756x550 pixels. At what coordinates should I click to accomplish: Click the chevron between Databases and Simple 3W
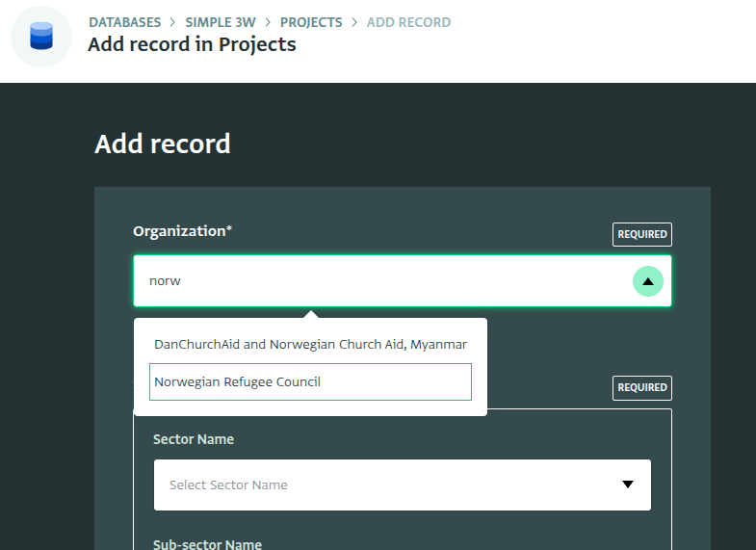(x=172, y=22)
